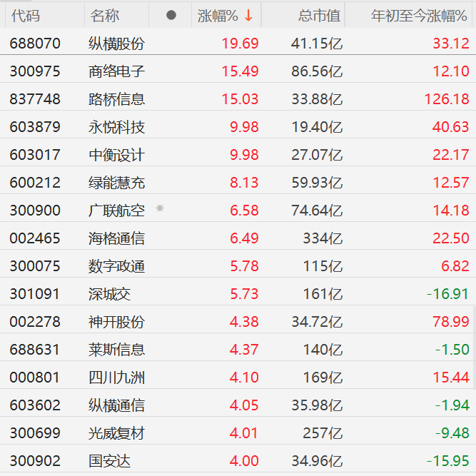Select stock code 301091
The height and width of the screenshot is (476, 476).
click(34, 294)
